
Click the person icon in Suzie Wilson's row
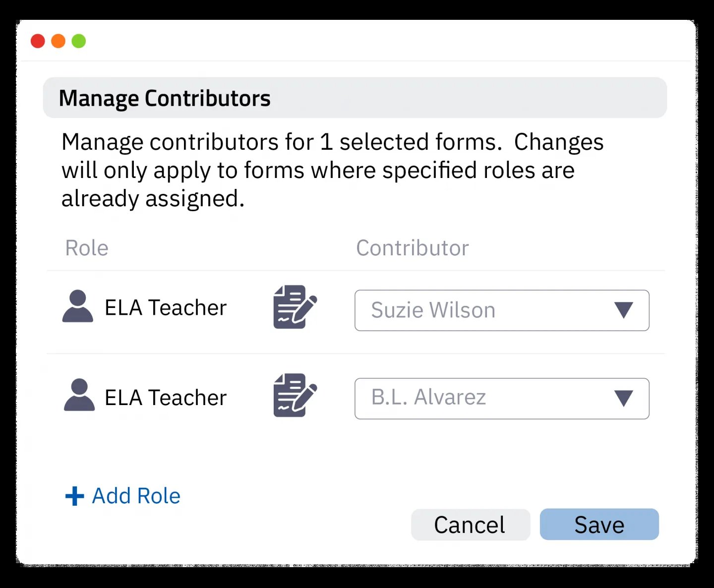click(x=78, y=306)
